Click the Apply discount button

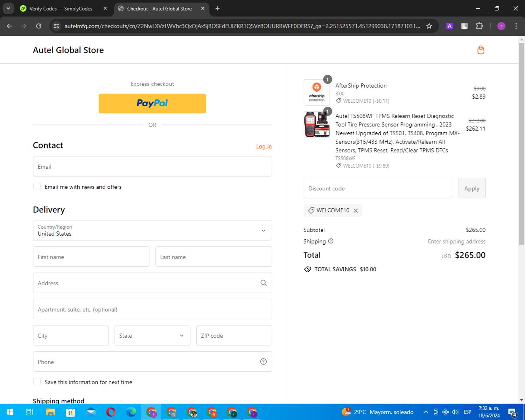(471, 188)
